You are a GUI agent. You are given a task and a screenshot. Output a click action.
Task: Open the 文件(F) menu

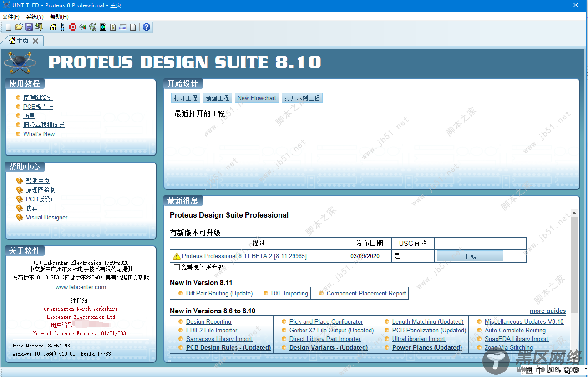[11, 17]
